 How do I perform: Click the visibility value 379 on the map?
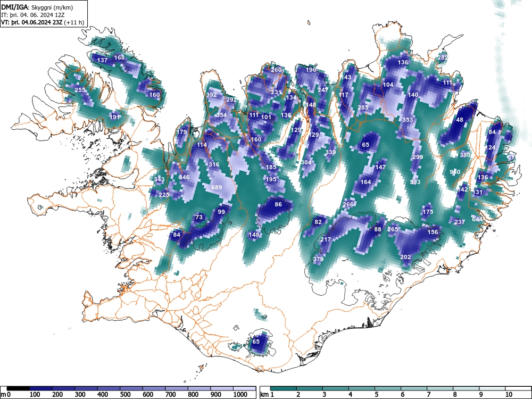click(x=318, y=259)
